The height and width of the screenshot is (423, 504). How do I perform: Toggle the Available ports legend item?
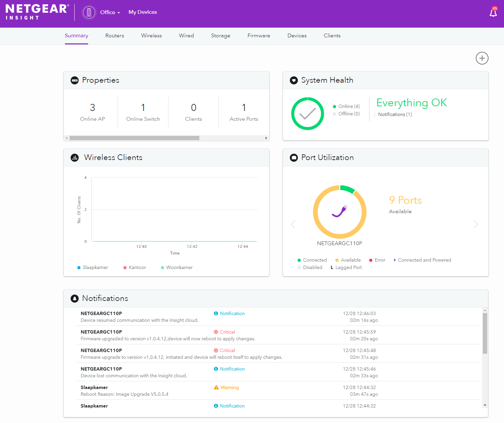click(348, 260)
